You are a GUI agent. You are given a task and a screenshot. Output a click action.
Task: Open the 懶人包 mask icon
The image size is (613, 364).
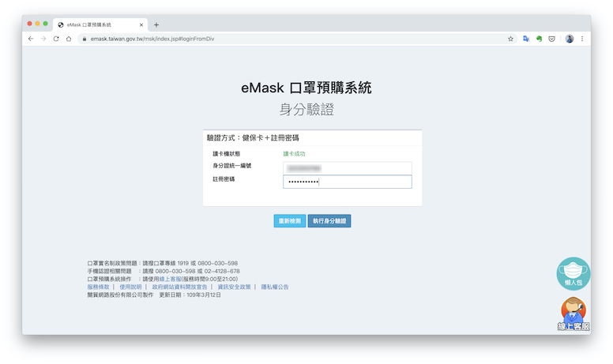(574, 273)
